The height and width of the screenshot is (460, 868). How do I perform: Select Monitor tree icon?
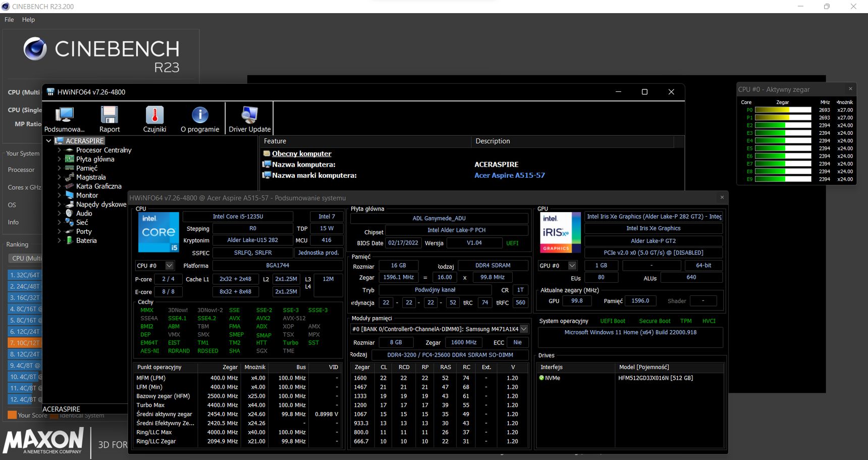coord(70,195)
